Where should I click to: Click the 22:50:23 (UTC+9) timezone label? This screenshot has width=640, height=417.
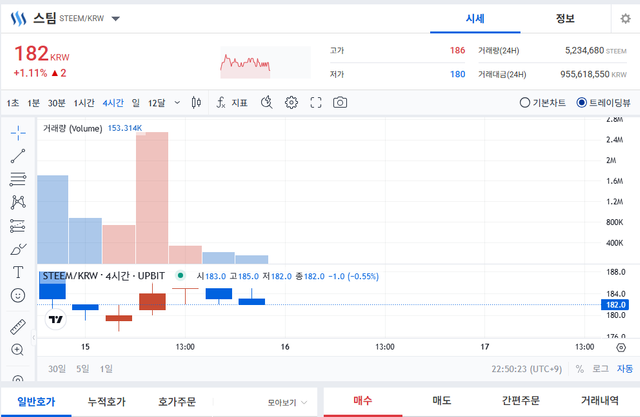coord(527,369)
